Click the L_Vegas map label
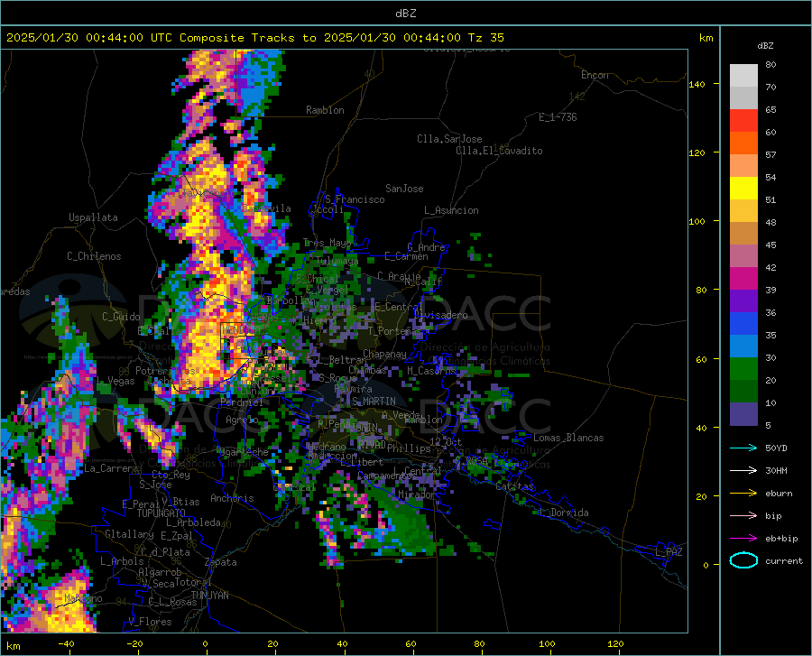 (x=115, y=381)
